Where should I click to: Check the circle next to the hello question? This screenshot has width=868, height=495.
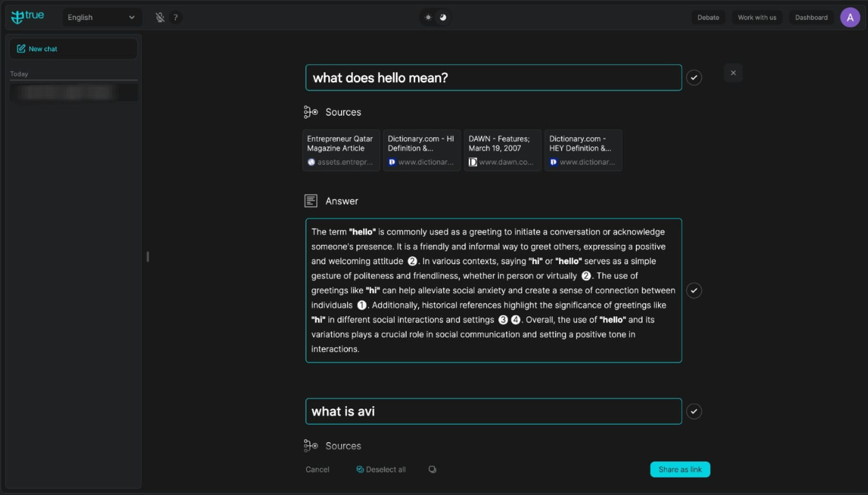click(693, 78)
